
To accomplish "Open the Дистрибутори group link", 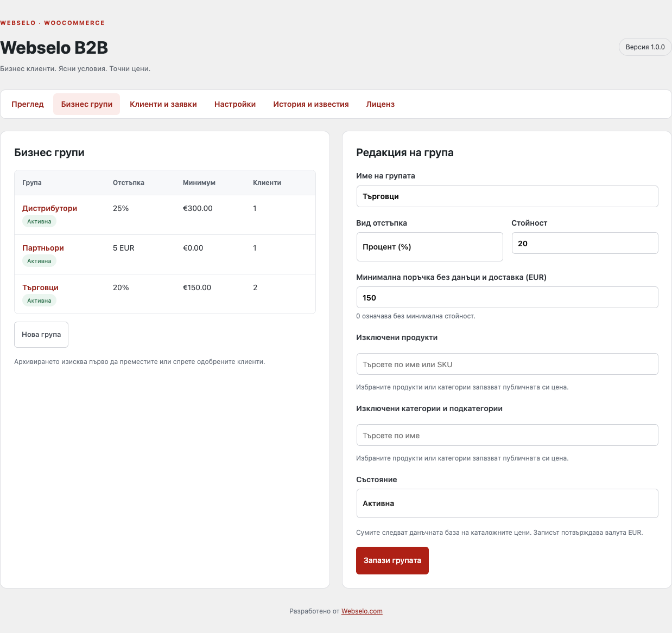I will 49,208.
